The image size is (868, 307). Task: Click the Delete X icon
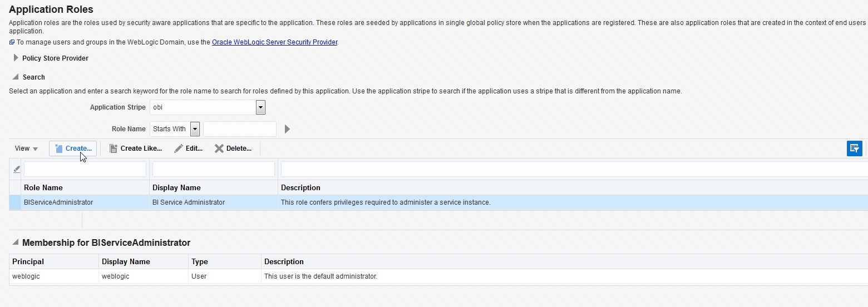[219, 148]
